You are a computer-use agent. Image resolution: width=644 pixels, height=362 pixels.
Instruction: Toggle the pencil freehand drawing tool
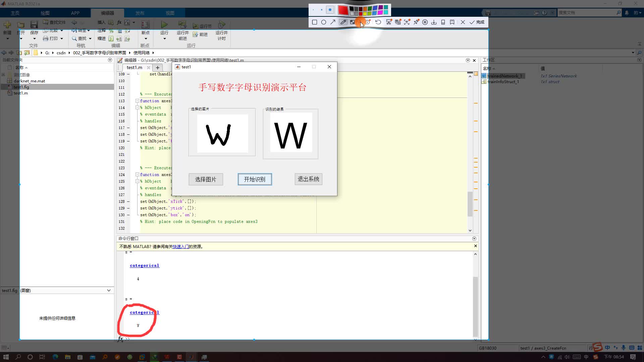343,22
